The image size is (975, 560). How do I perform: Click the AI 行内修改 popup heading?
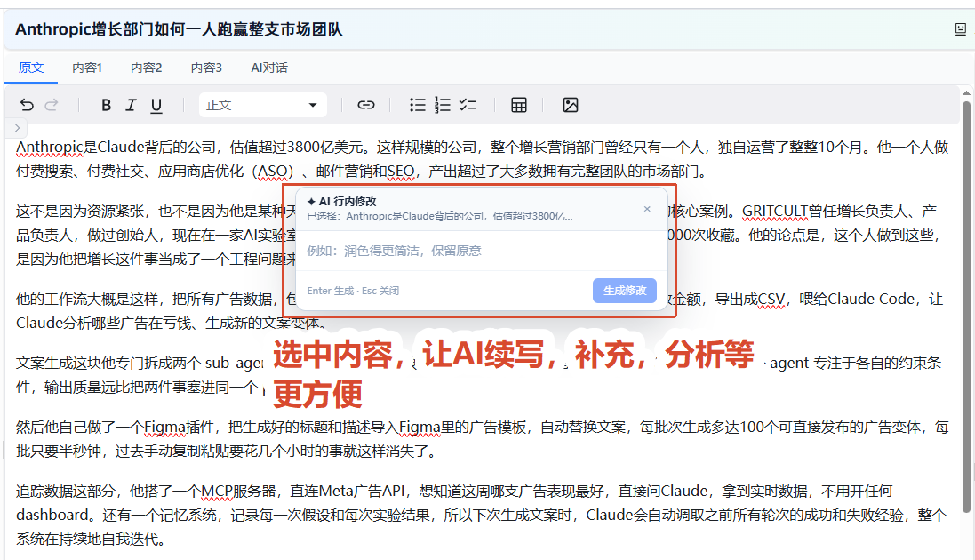(342, 202)
